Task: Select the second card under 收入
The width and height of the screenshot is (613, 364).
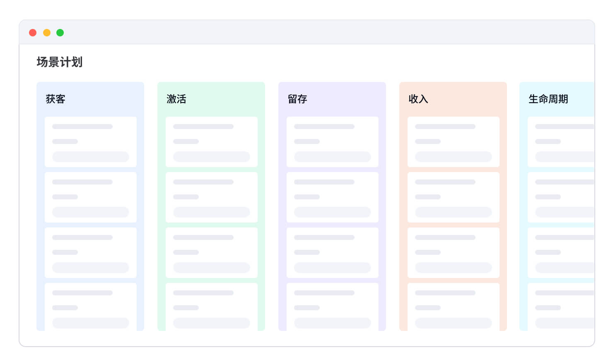Action: point(454,197)
